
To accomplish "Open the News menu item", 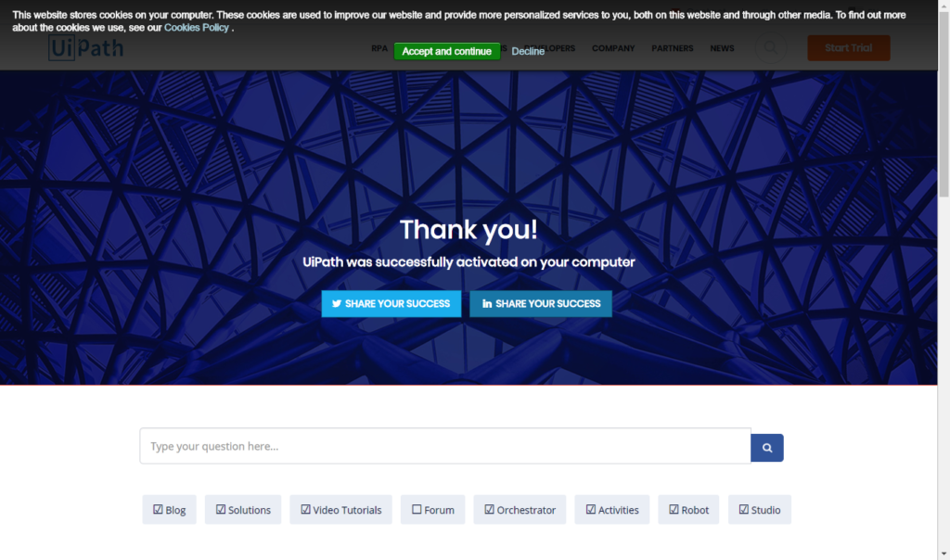I will (x=722, y=48).
